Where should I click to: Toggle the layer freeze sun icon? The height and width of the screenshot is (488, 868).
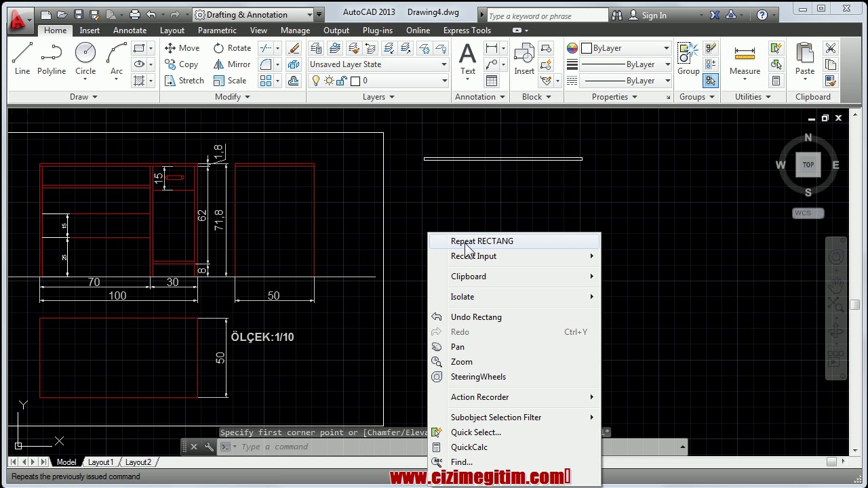329,81
